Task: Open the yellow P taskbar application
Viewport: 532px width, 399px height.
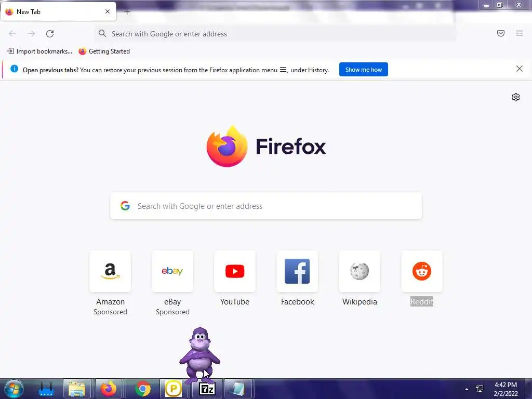Action: pyautogui.click(x=174, y=389)
